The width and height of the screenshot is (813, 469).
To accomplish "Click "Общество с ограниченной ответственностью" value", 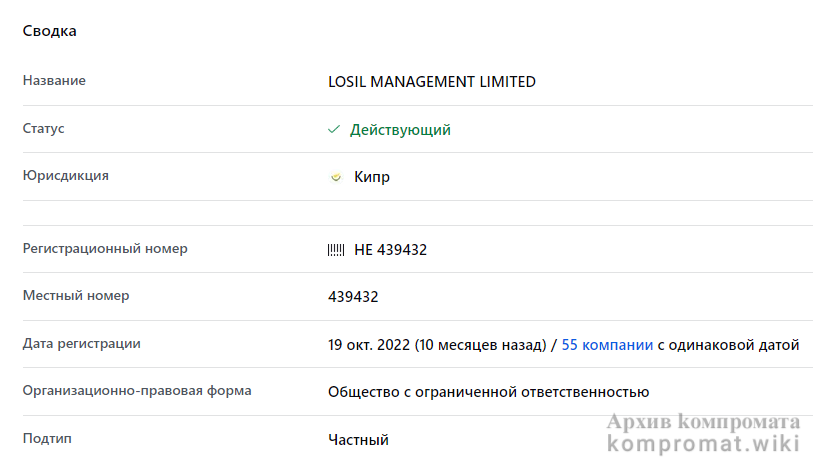I will pos(489,392).
